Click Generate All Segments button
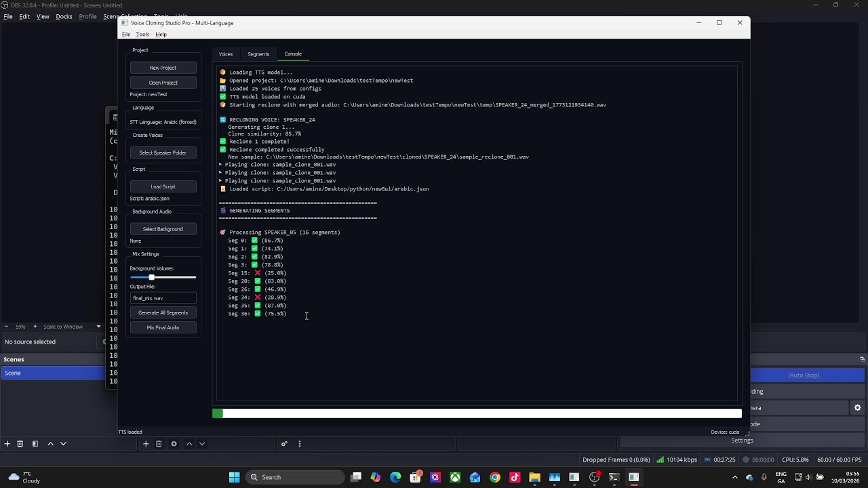Viewport: 868px width, 488px height. [x=163, y=312]
